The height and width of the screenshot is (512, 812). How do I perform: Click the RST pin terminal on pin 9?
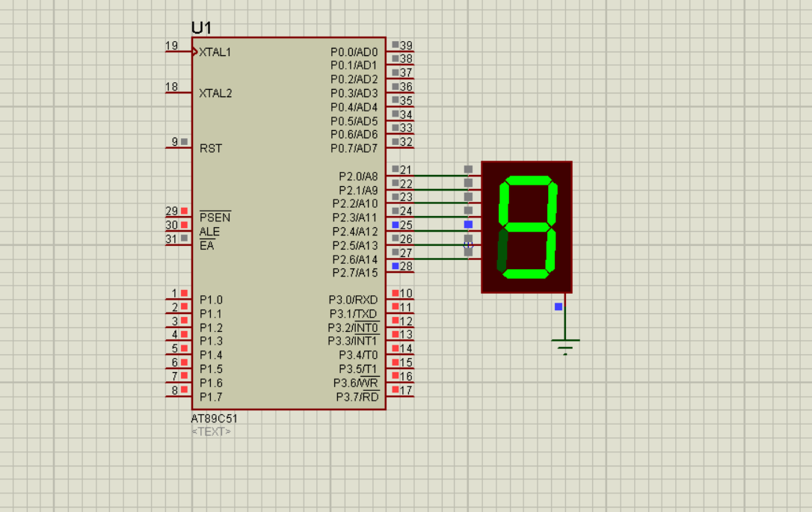click(x=185, y=143)
